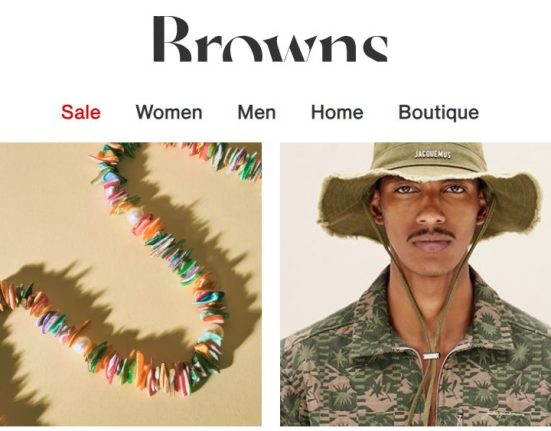The height and width of the screenshot is (431, 551).
Task: Open the bucket hat model image
Action: pyautogui.click(x=415, y=284)
